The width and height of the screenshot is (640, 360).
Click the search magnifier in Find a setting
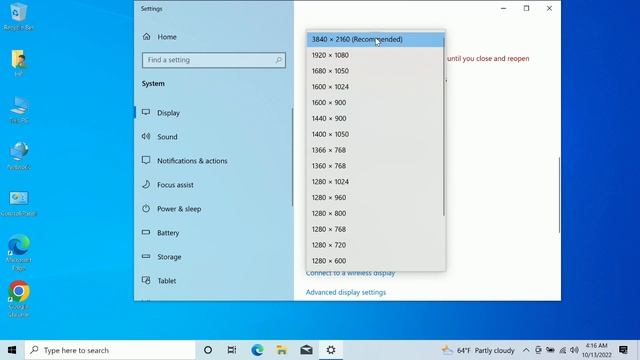click(278, 60)
